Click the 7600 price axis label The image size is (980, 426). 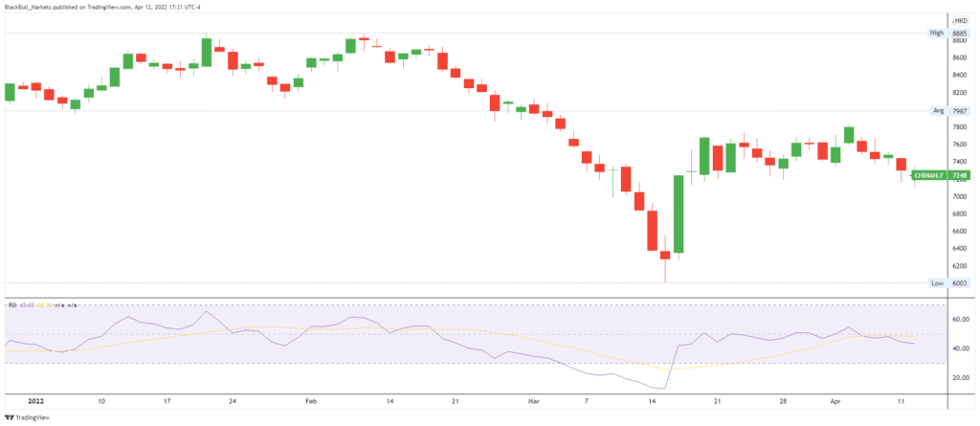tap(959, 145)
